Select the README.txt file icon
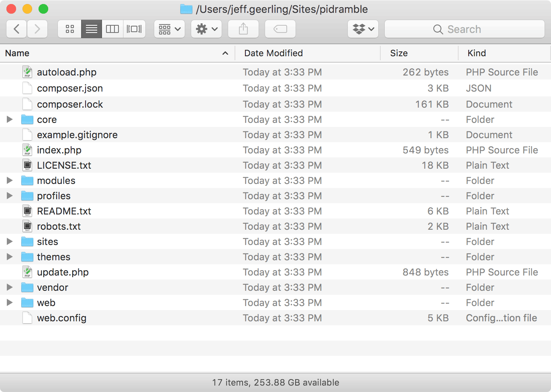This screenshot has height=392, width=551. [27, 211]
